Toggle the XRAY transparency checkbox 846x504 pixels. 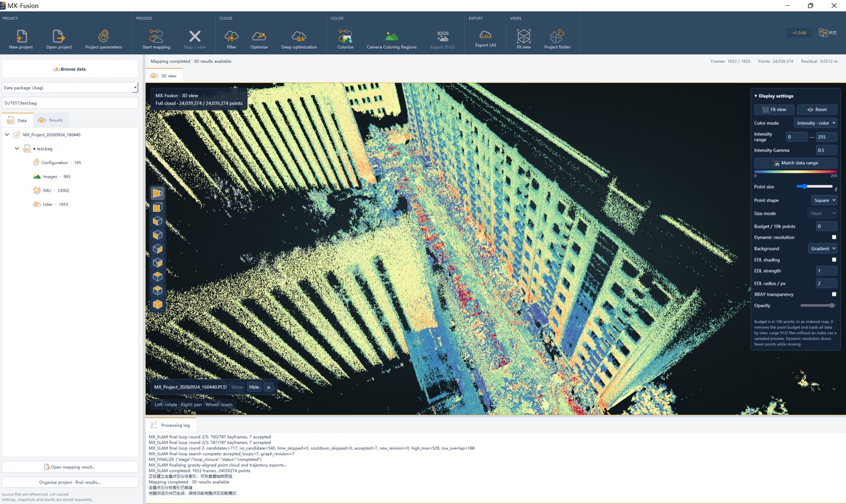pyautogui.click(x=834, y=294)
